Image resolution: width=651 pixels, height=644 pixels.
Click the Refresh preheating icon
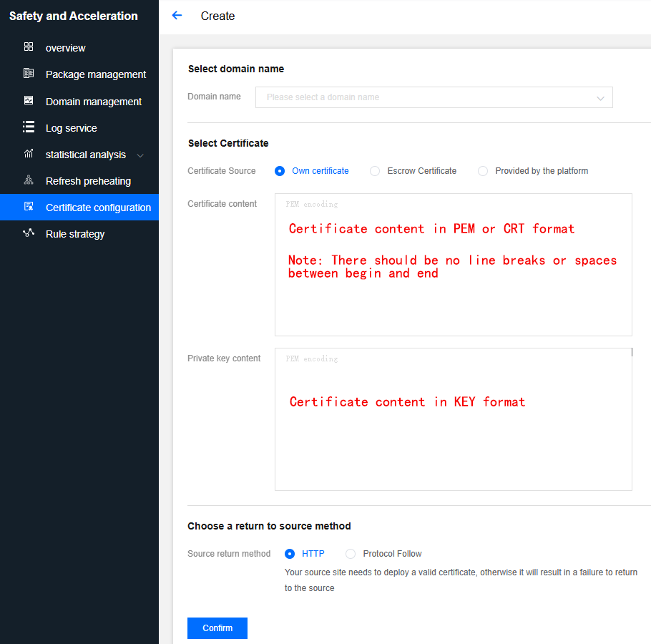[x=28, y=180]
